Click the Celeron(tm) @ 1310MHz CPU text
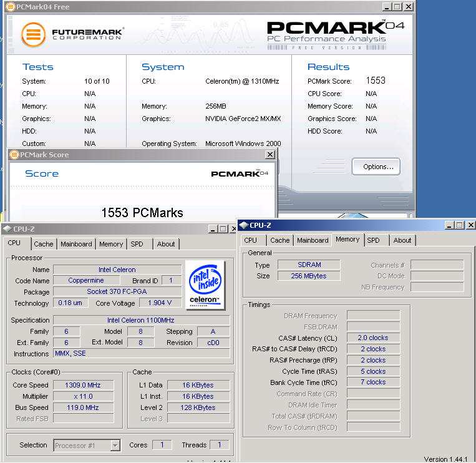Viewport: 476px width, 463px height. [242, 81]
